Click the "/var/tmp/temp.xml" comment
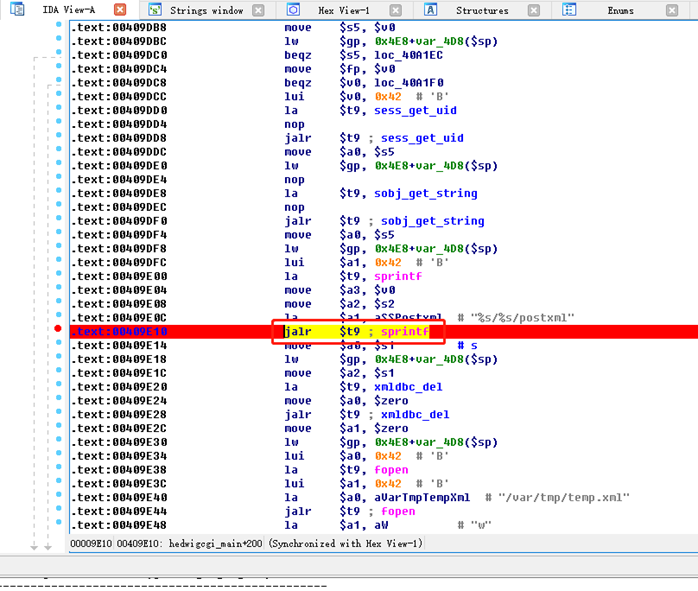This screenshot has height=591, width=698. point(563,498)
